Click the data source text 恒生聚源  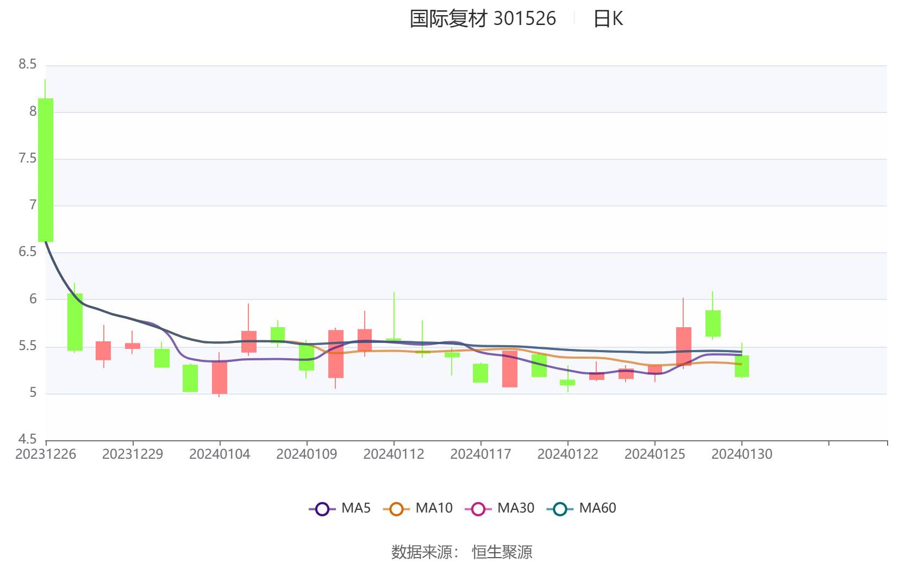click(x=502, y=552)
